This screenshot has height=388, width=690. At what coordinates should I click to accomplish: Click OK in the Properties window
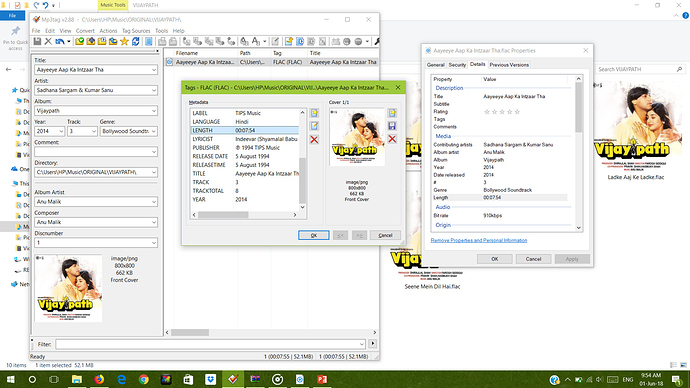[x=495, y=259]
